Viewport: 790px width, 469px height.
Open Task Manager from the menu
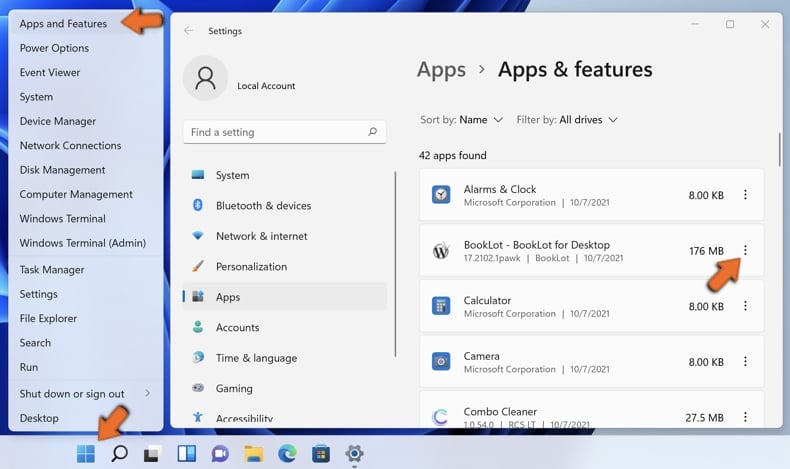pos(86,270)
